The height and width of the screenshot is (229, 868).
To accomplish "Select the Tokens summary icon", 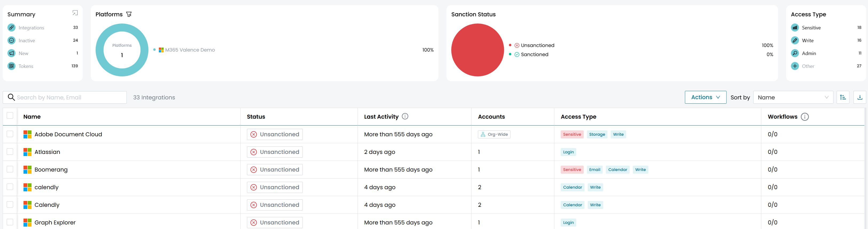I will point(11,66).
